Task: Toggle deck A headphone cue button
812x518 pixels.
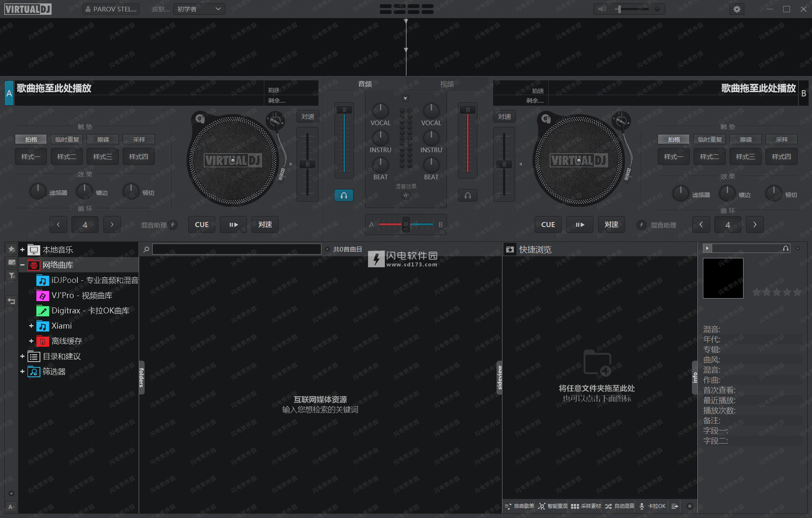Action: click(x=344, y=195)
